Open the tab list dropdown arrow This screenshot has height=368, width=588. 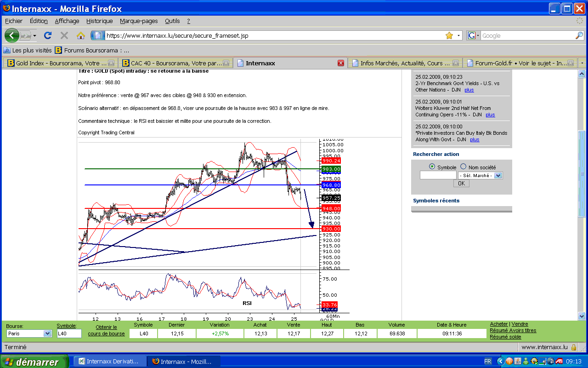point(582,63)
